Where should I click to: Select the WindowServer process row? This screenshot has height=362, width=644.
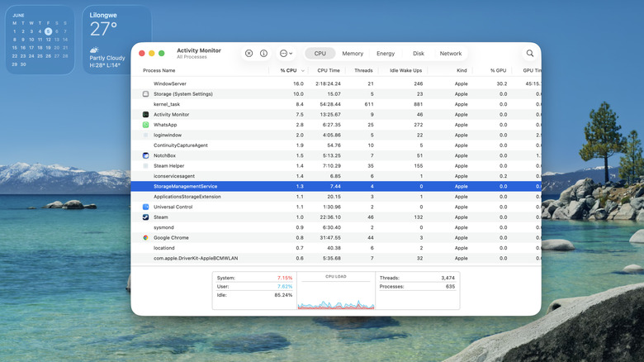point(336,83)
